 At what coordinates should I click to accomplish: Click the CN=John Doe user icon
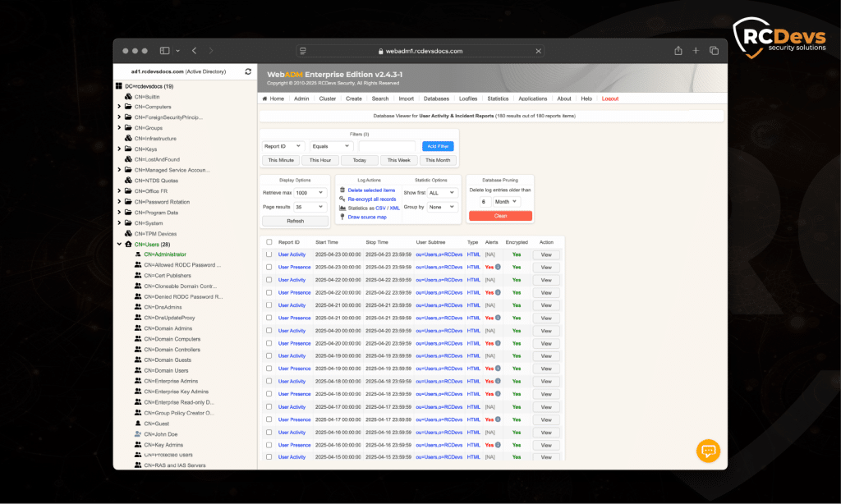click(x=138, y=433)
